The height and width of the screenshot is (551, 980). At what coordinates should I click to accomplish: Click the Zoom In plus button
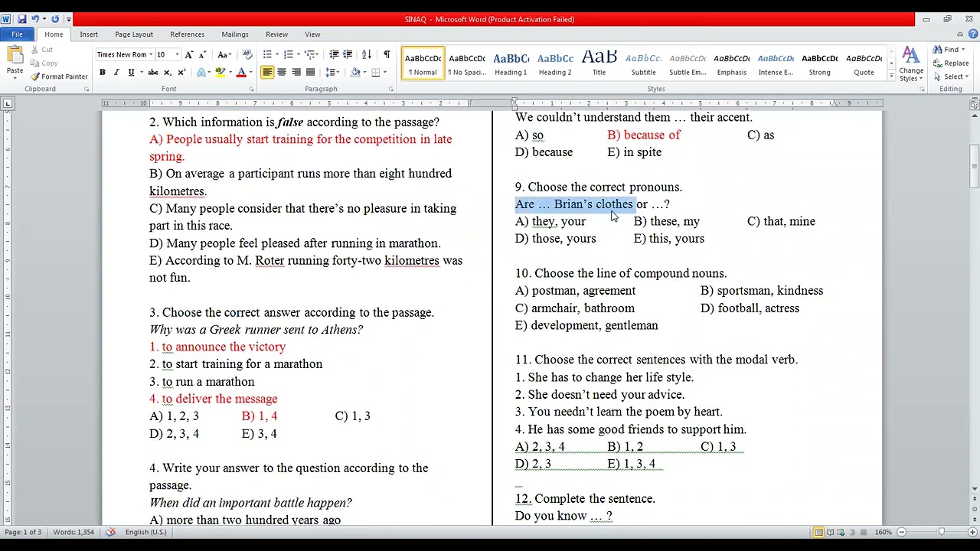973,532
